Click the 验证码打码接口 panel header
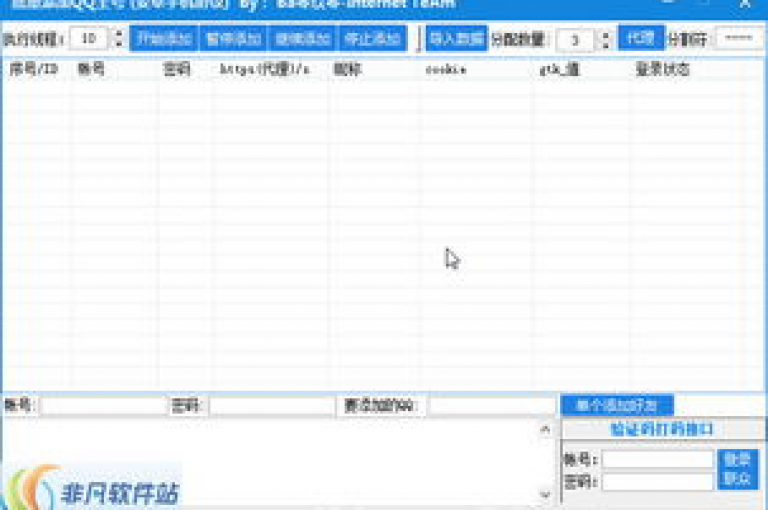 tap(662, 430)
